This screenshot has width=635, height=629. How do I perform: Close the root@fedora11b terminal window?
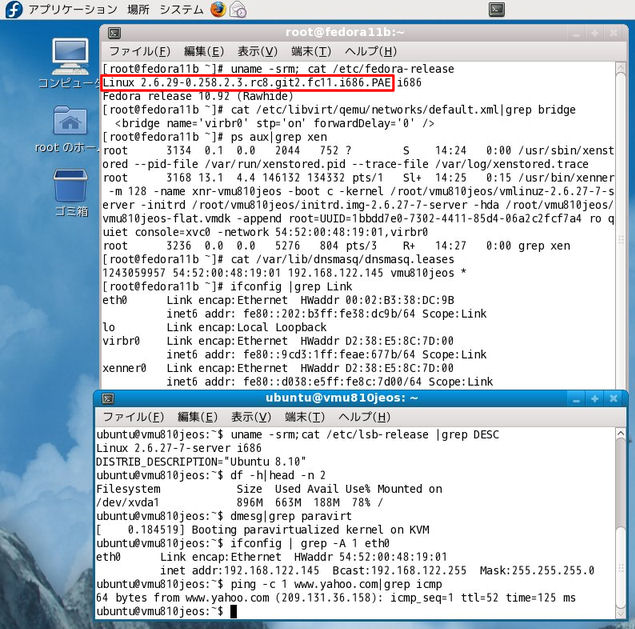click(x=614, y=33)
